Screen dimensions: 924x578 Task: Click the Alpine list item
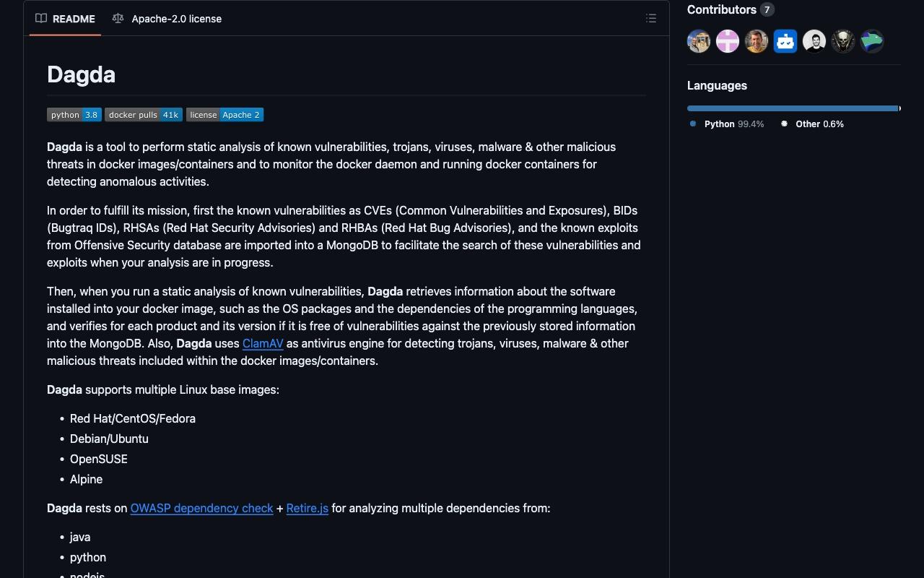point(86,479)
